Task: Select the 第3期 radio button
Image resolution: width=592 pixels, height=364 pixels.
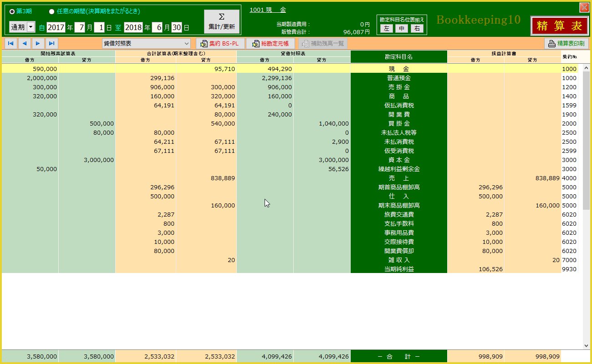Action: [12, 11]
